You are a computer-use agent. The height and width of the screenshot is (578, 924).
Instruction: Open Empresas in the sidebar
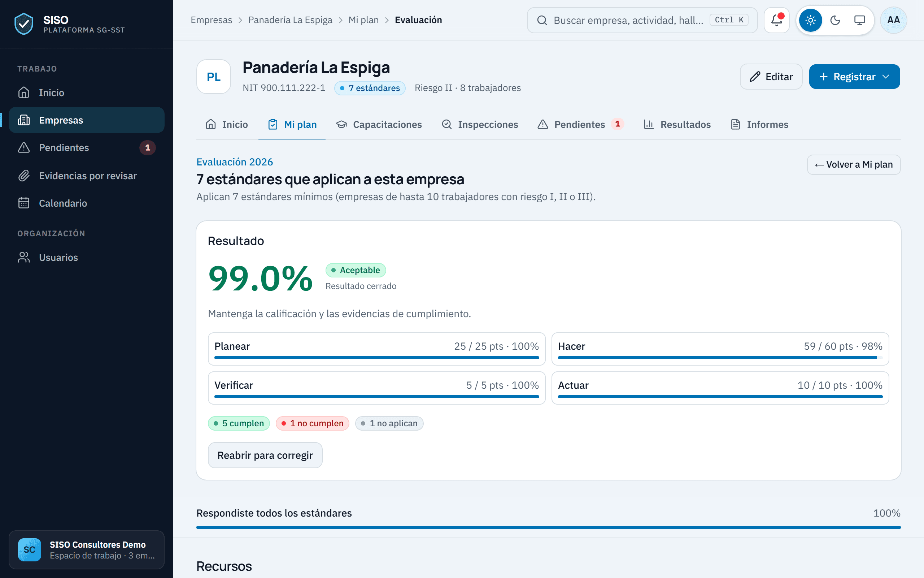click(87, 120)
